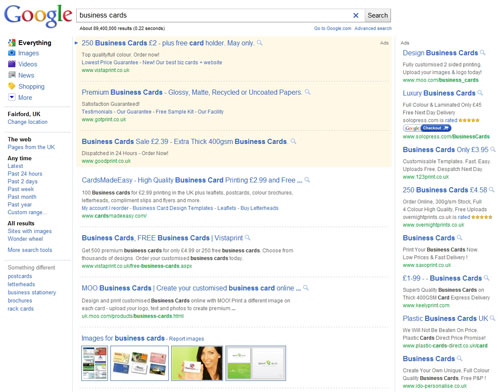The width and height of the screenshot is (500, 392).
Task: Select Sites with images option
Action: click(x=30, y=231)
